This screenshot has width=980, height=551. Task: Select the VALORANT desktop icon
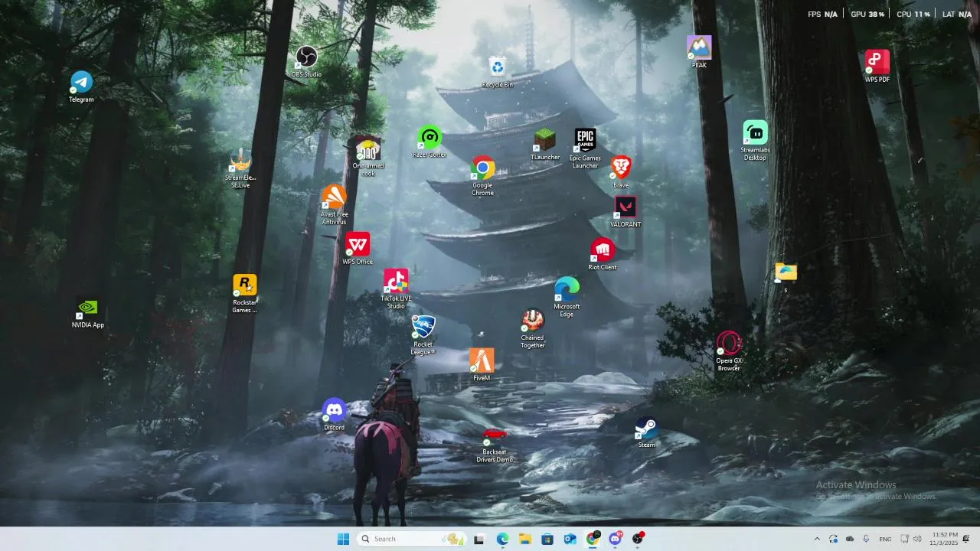pyautogui.click(x=626, y=212)
